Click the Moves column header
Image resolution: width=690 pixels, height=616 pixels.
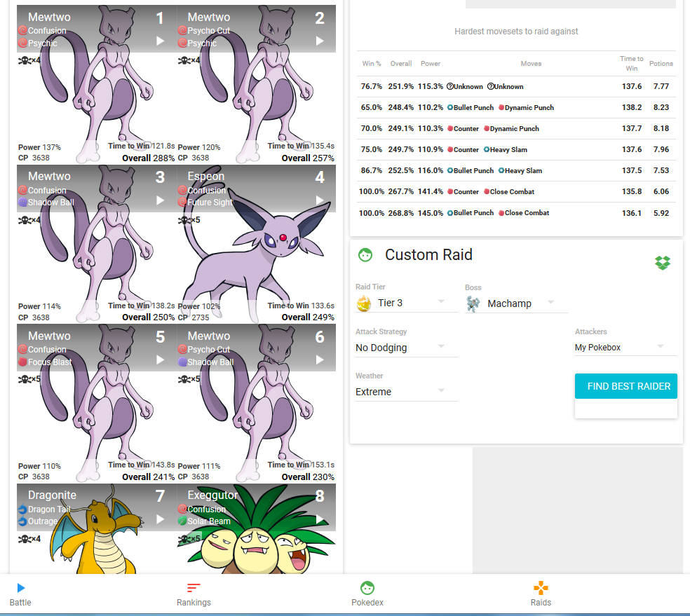pyautogui.click(x=531, y=64)
